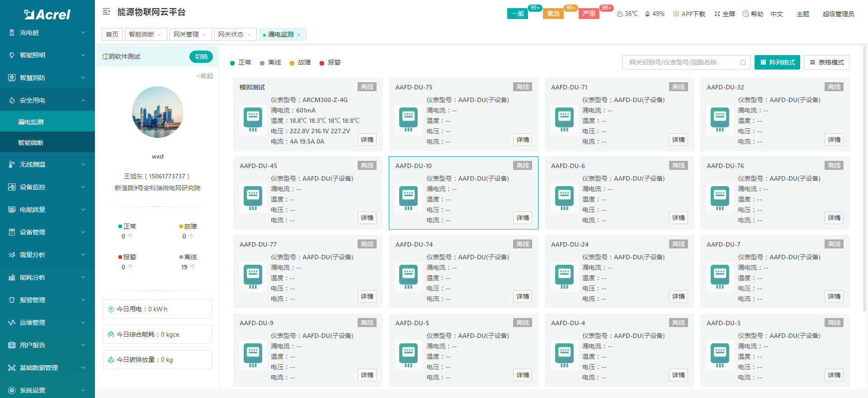Click the red 严重 alarm level badge

tap(589, 14)
